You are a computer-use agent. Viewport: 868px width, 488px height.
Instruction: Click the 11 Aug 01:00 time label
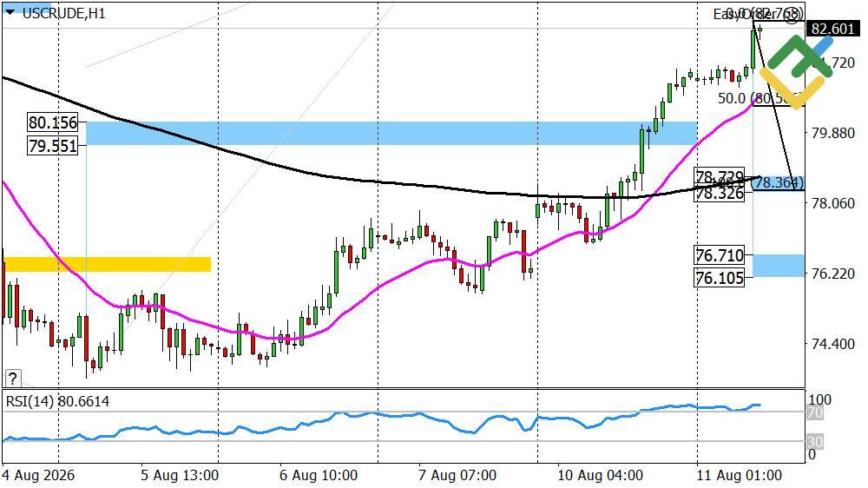[739, 475]
